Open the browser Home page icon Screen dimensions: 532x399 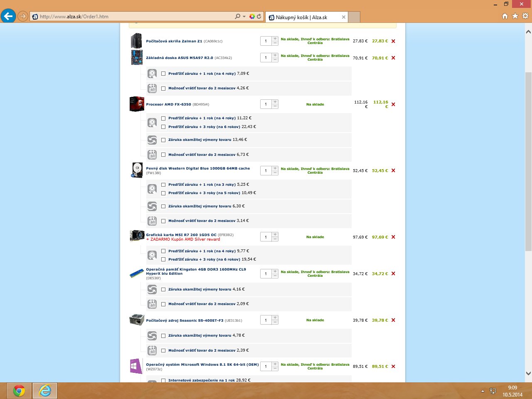click(x=505, y=16)
